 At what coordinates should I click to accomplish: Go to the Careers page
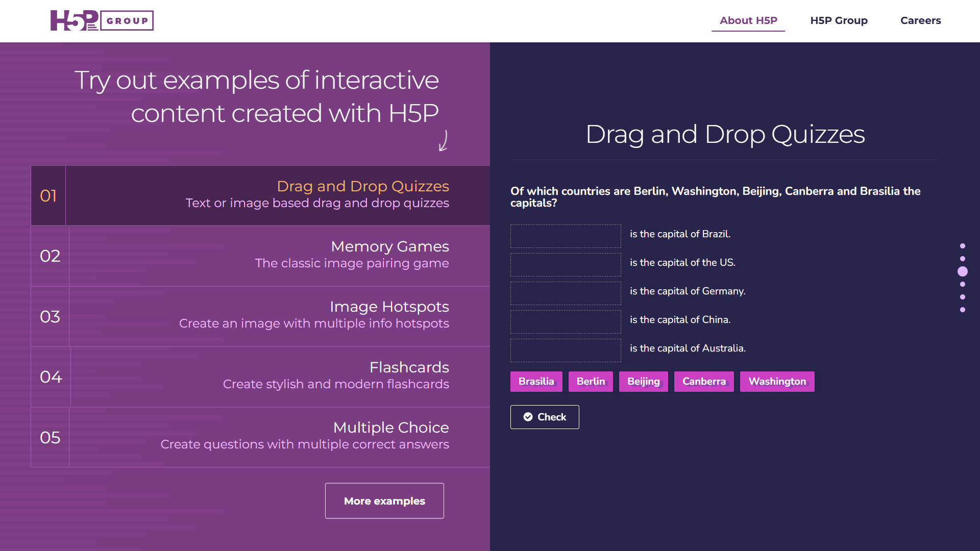coord(920,21)
